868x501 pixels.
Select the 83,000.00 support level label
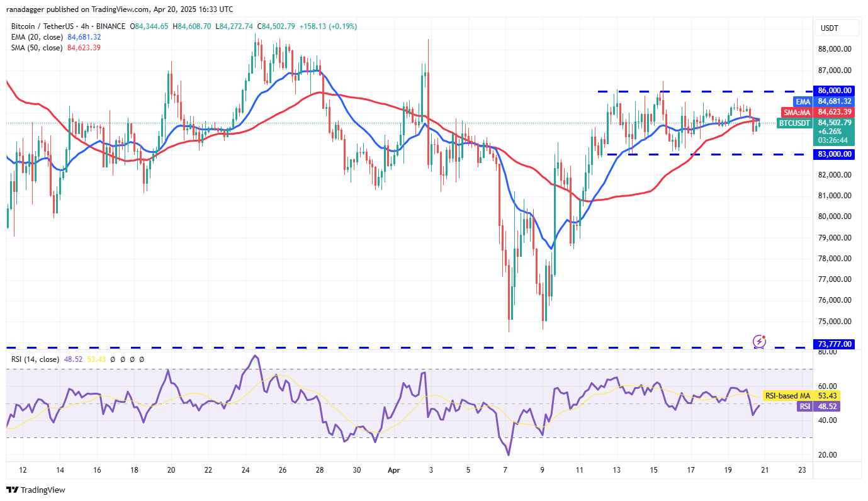(833, 154)
